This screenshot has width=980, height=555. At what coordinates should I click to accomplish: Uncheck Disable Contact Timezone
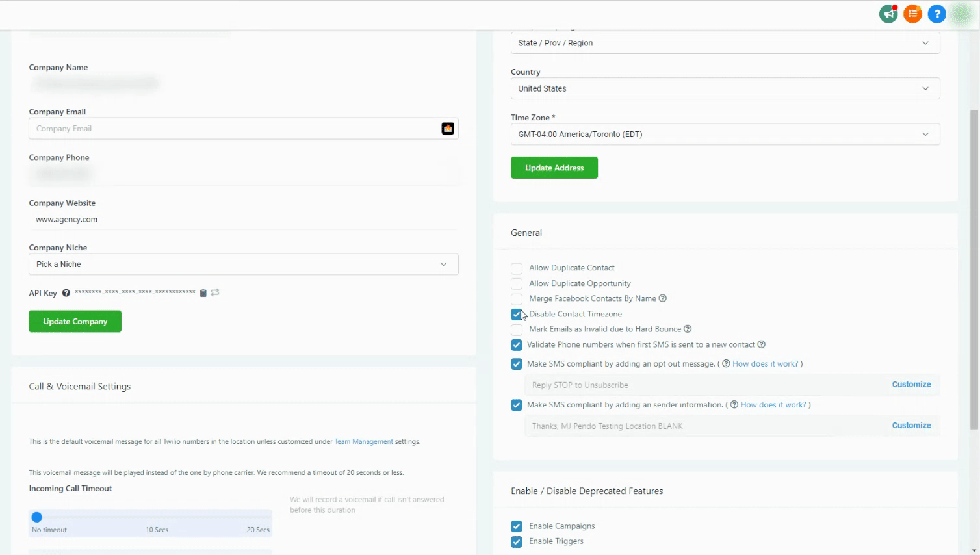[517, 315]
